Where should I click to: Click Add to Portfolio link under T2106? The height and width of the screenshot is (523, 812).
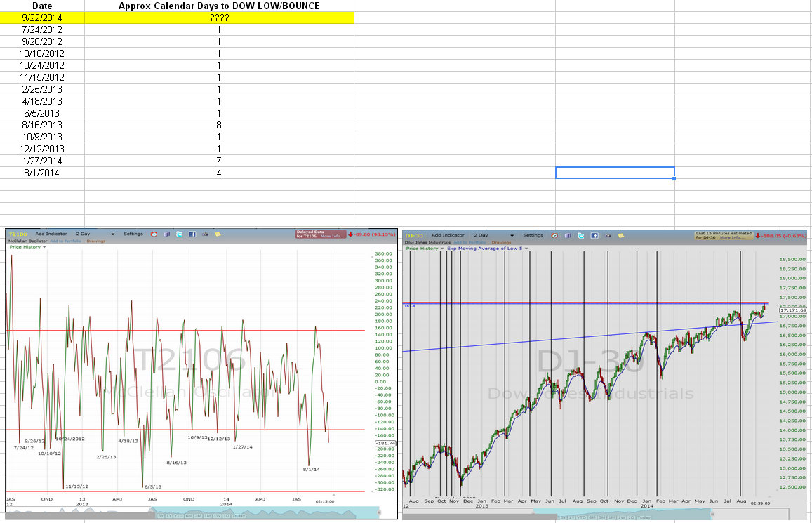[65, 241]
